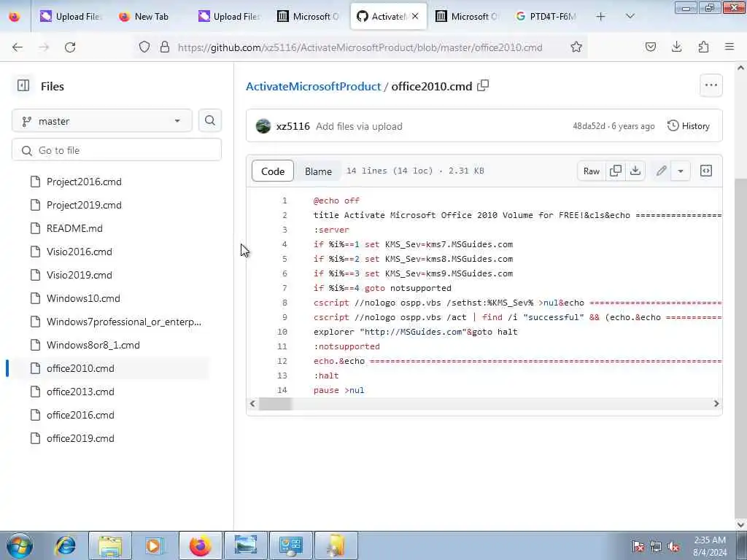Open Visio2019.cmd in file tree
Screen dimensions: 747x560
pyautogui.click(x=79, y=275)
